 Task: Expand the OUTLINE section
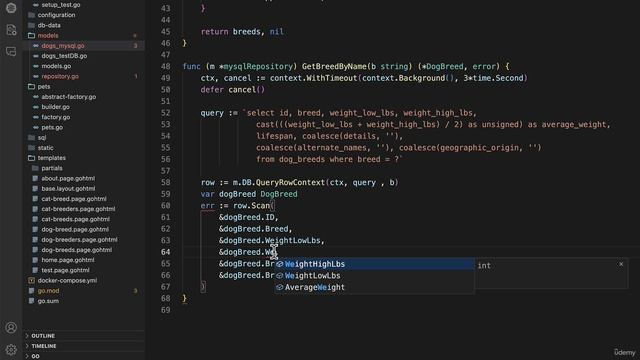pyautogui.click(x=84, y=336)
